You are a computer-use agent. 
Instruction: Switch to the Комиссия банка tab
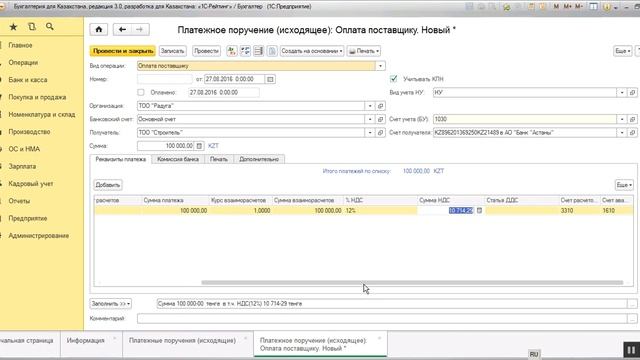click(178, 159)
